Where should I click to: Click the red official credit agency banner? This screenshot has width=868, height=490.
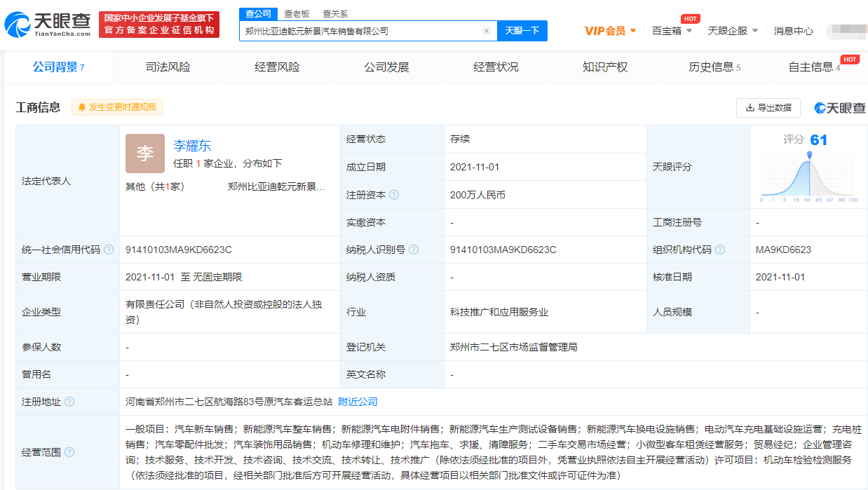click(159, 25)
